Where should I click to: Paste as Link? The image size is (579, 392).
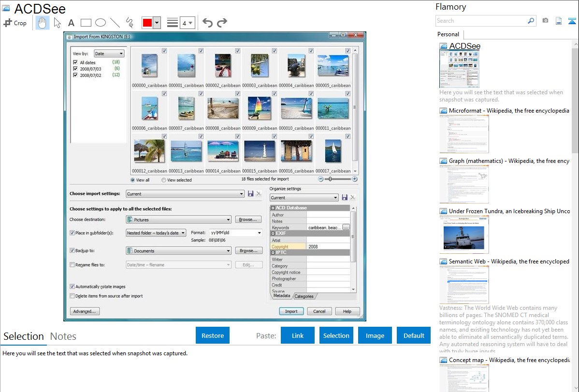pyautogui.click(x=298, y=335)
